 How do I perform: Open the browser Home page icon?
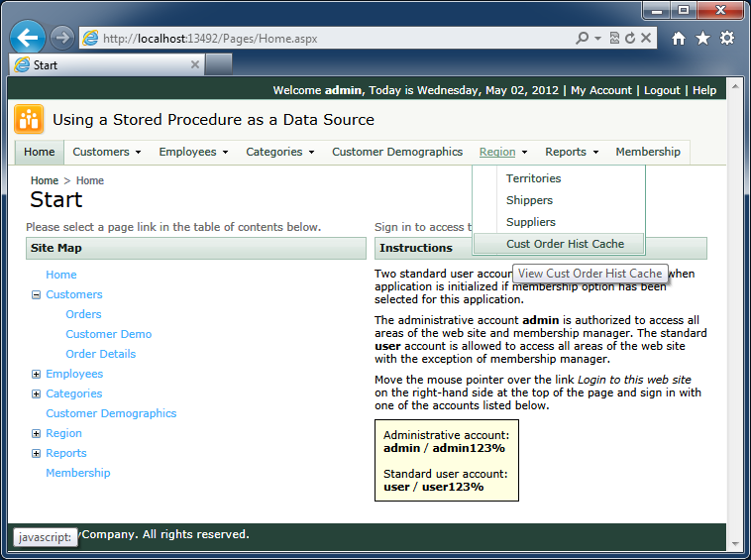679,39
